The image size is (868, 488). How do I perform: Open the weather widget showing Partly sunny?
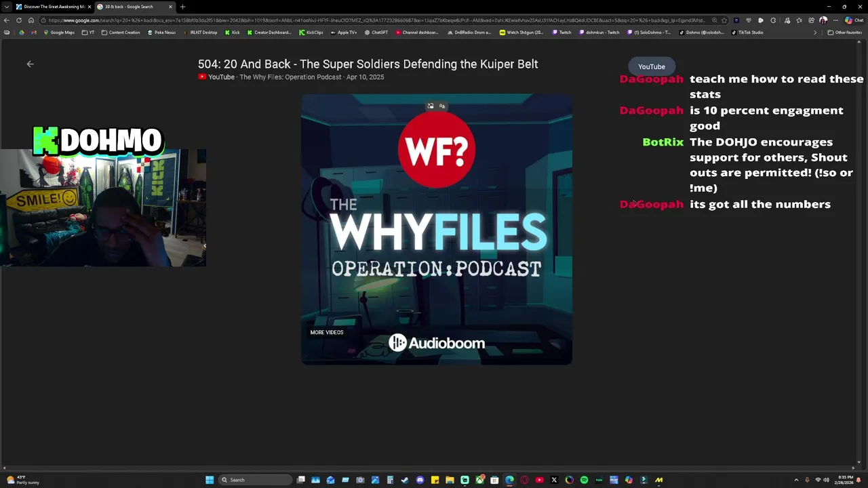coord(23,480)
